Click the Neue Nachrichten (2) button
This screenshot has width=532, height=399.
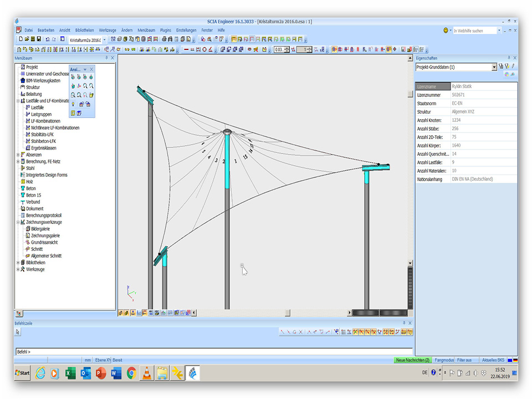[x=412, y=360]
